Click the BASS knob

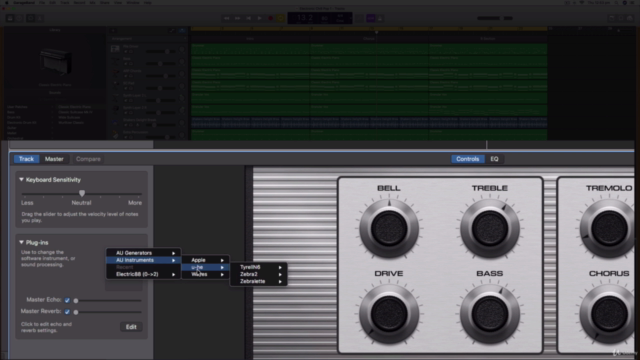click(490, 314)
